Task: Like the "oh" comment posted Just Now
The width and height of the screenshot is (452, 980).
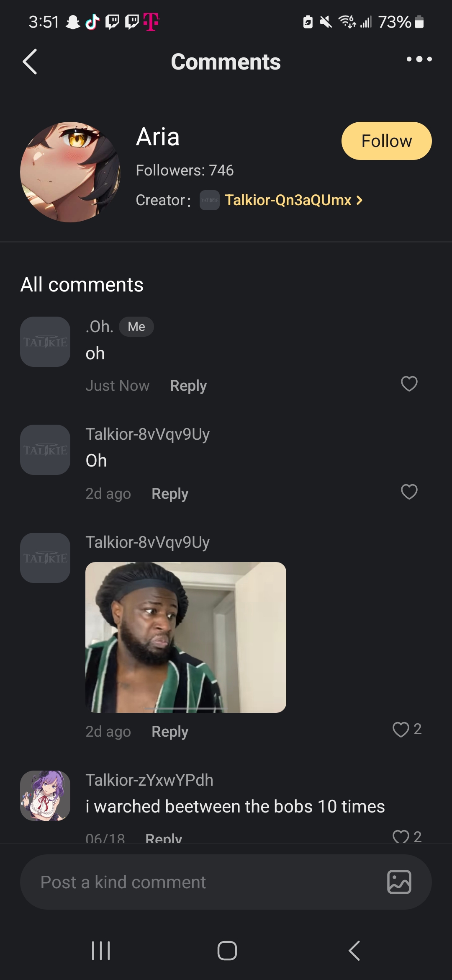Action: 409,384
